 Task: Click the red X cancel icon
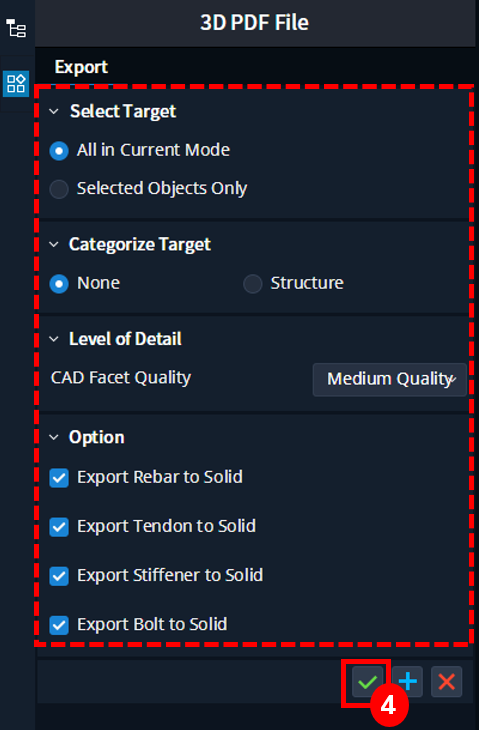[446, 682]
